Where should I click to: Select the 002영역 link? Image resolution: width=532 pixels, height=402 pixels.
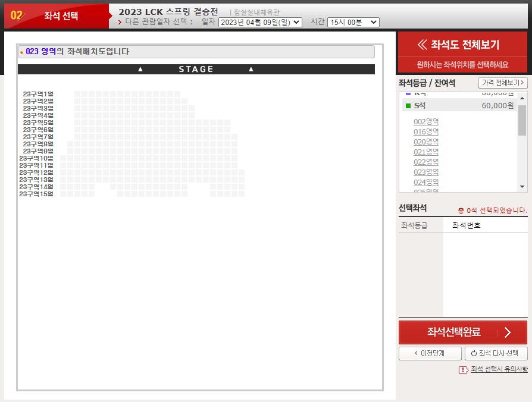pyautogui.click(x=426, y=122)
